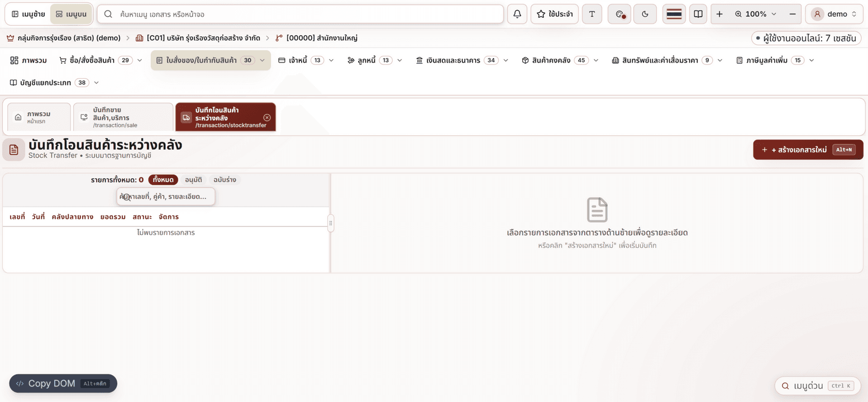Focus the global search box for menus and documents

301,14
